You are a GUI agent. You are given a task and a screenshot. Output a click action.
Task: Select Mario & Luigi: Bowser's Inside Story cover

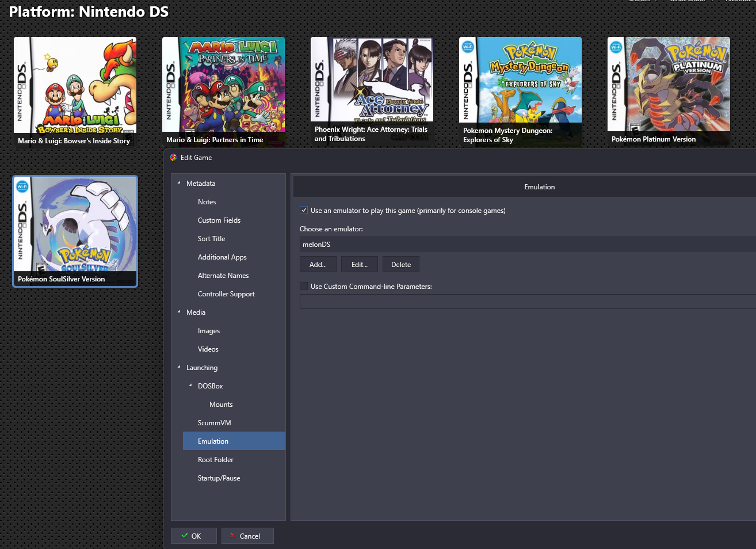coord(75,91)
